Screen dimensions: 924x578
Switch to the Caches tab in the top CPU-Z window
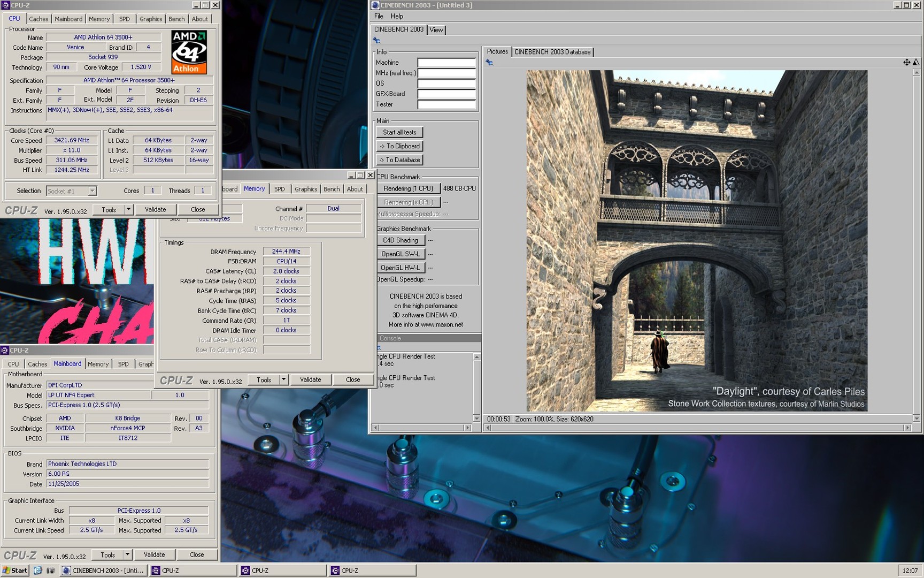(38, 19)
